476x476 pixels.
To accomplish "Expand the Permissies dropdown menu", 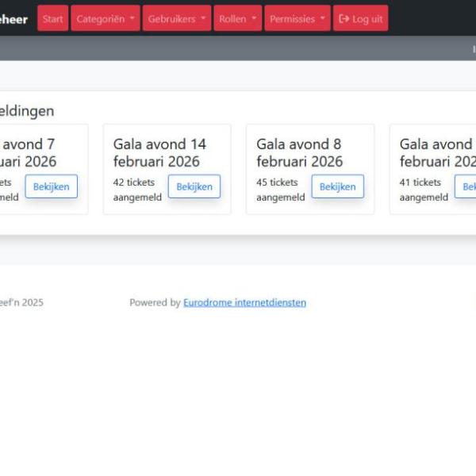I will point(297,19).
